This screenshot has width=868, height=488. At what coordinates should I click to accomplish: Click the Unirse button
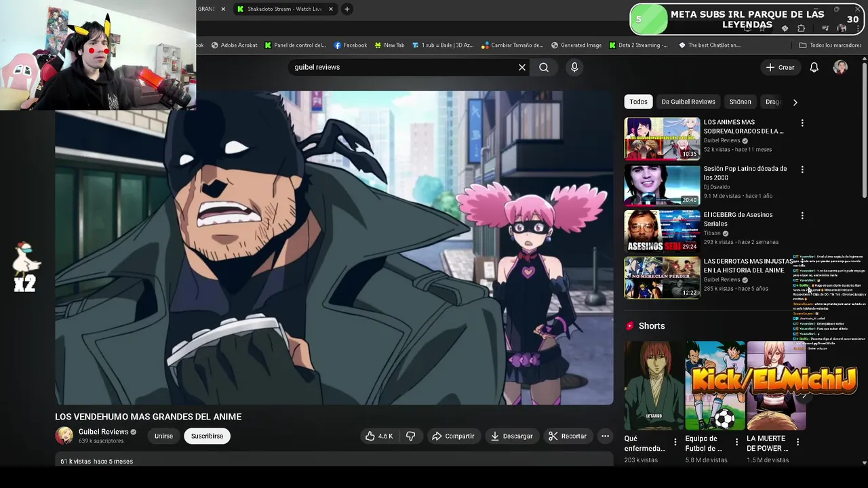163,436
